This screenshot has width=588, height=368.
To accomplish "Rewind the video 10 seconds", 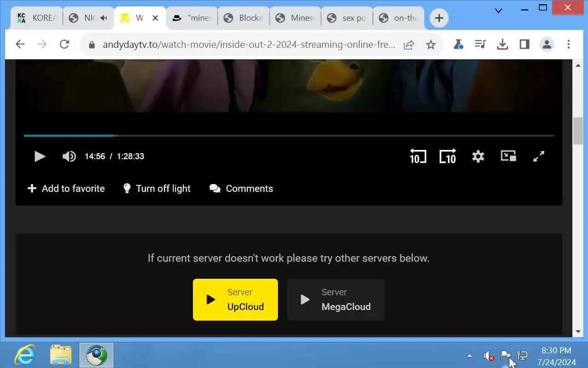I will click(x=418, y=156).
